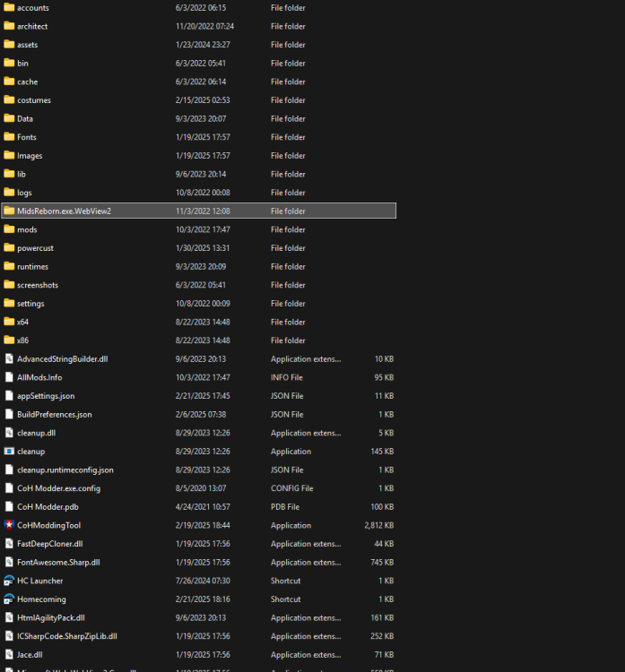Image resolution: width=625 pixels, height=672 pixels.
Task: Select the cleanup.runtimeconfig.json file
Action: [65, 470]
